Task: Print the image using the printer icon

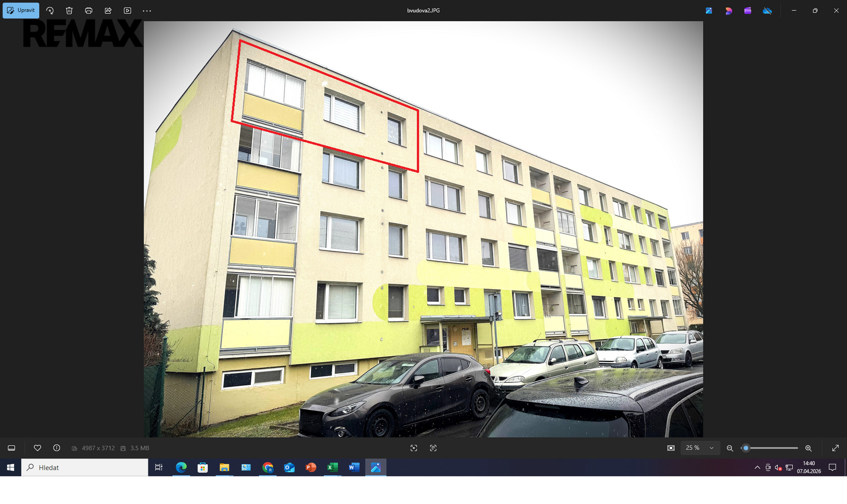Action: point(88,11)
